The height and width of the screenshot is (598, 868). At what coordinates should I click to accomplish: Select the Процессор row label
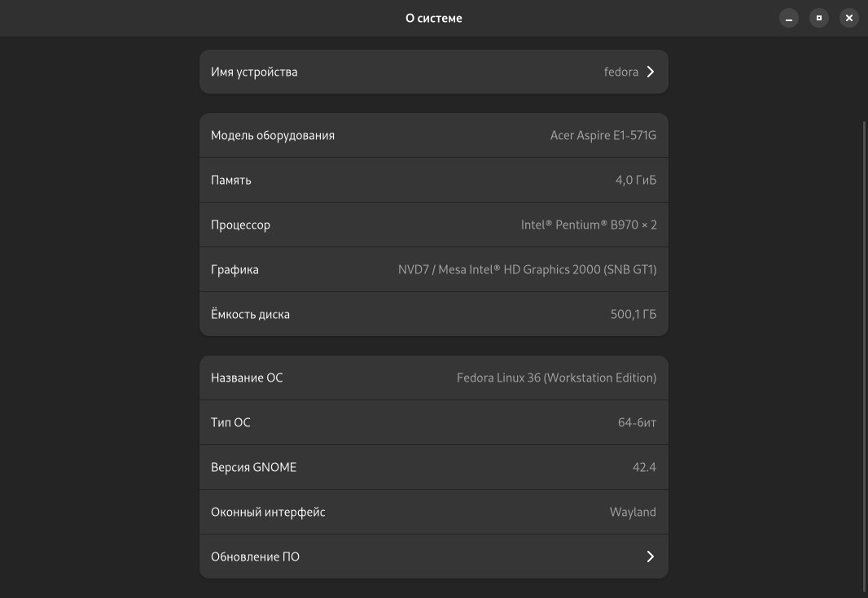(240, 225)
